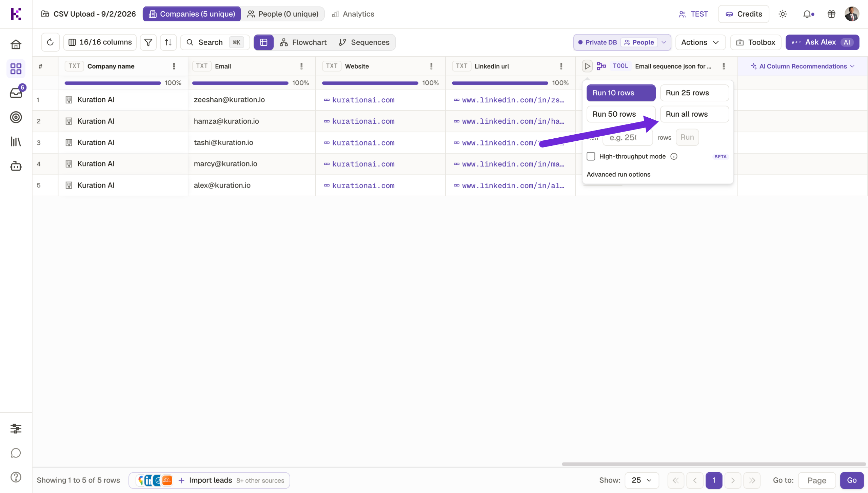Open the CSV Upload - 9/2/2026 table title
This screenshot has height=493, width=868.
click(x=88, y=14)
